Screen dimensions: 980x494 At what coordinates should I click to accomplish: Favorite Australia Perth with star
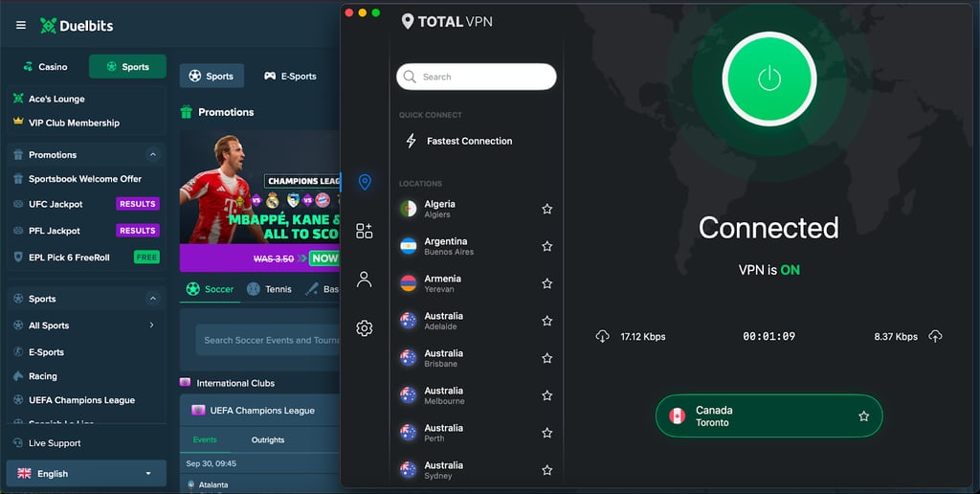[546, 433]
